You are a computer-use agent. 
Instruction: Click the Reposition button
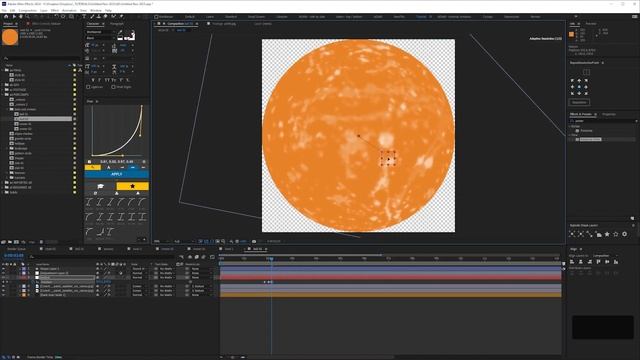tap(579, 102)
